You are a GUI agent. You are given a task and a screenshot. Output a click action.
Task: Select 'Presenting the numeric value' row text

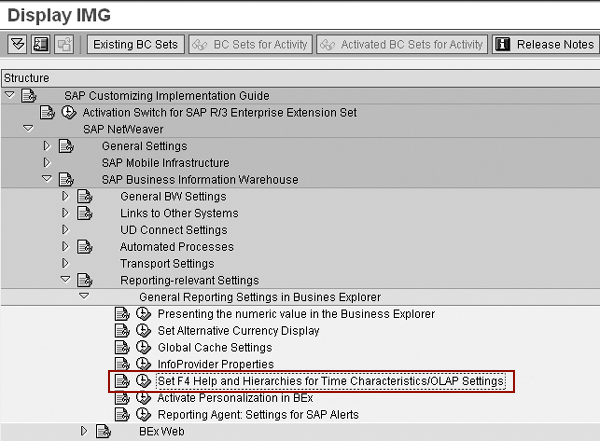(296, 314)
